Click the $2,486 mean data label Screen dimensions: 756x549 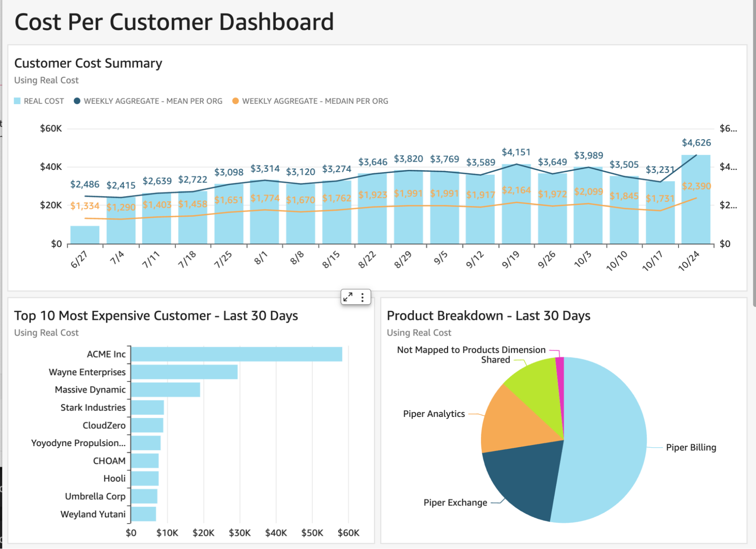pyautogui.click(x=85, y=184)
